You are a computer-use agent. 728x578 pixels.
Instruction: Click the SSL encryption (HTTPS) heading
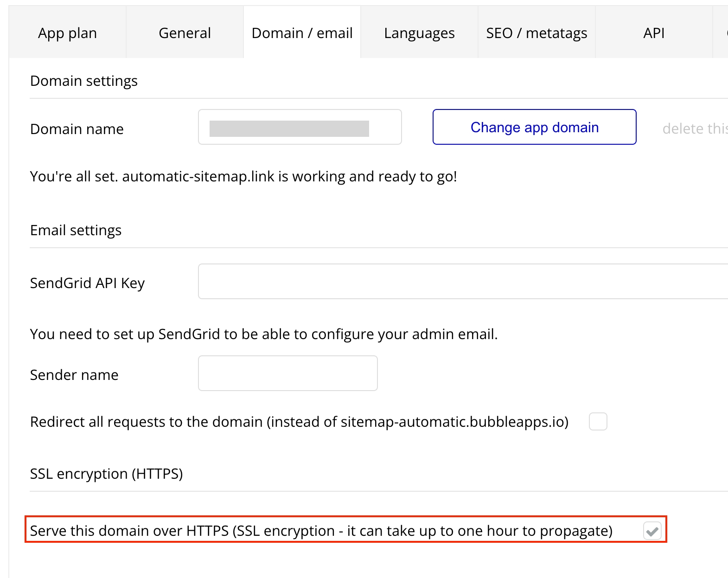106,474
